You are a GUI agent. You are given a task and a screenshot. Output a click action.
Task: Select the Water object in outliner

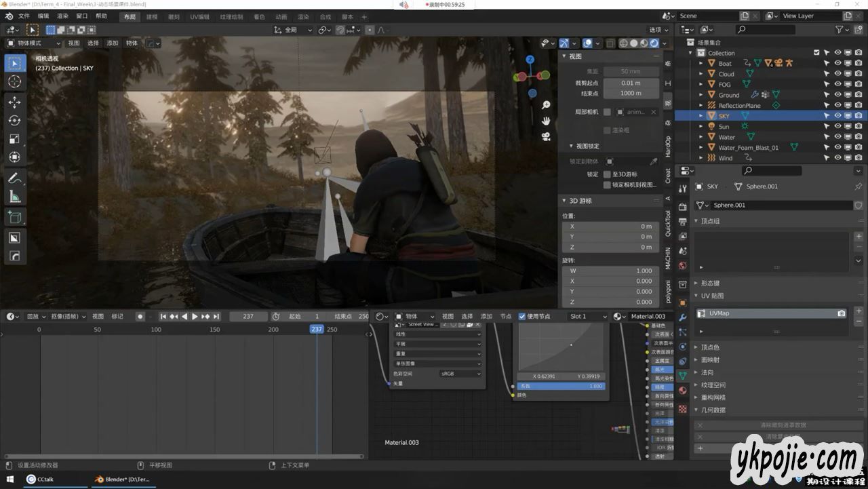(726, 137)
